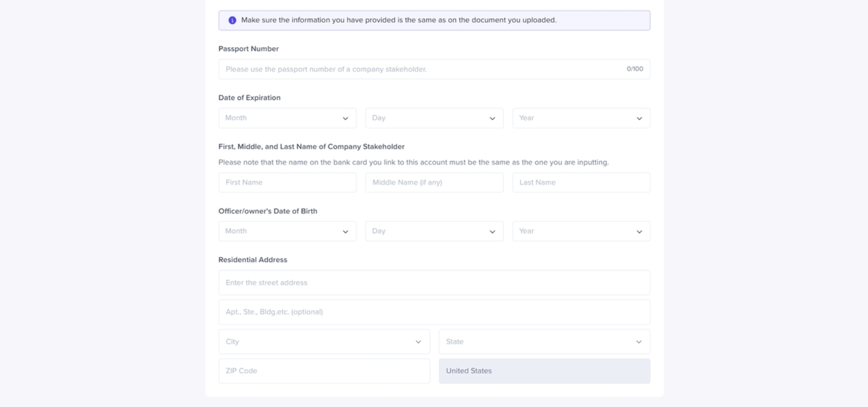Click the Passport Number input field

422,69
